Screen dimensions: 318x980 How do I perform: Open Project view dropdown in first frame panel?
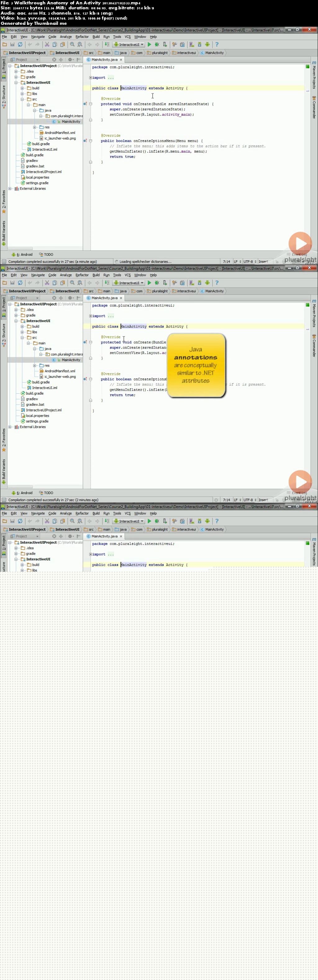tap(24, 60)
